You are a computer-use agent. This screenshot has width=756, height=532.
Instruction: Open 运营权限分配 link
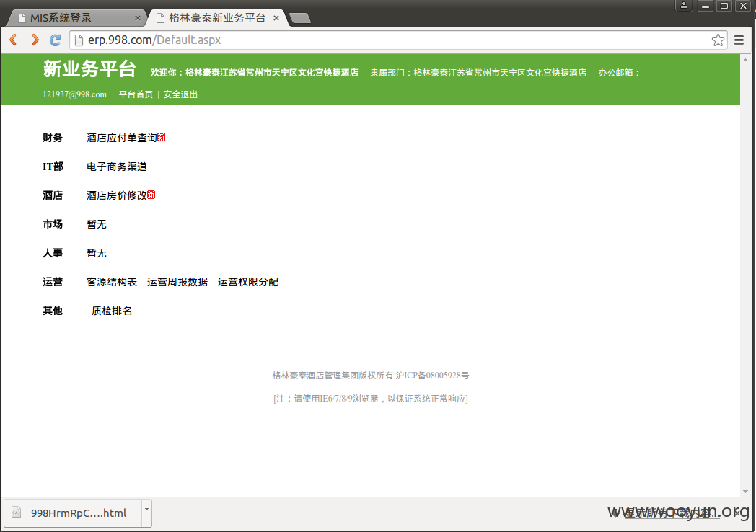248,282
